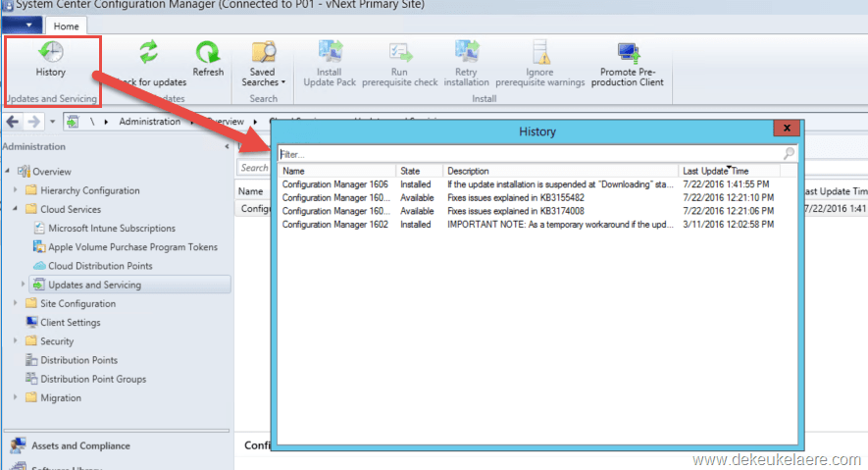
Task: Select the Migration folder
Action: (53, 397)
